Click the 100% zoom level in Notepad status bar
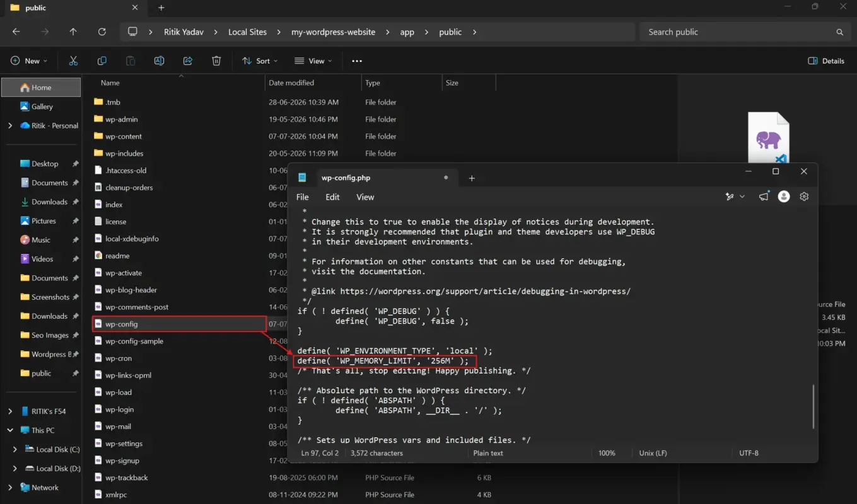This screenshot has height=504, width=857. [x=607, y=453]
